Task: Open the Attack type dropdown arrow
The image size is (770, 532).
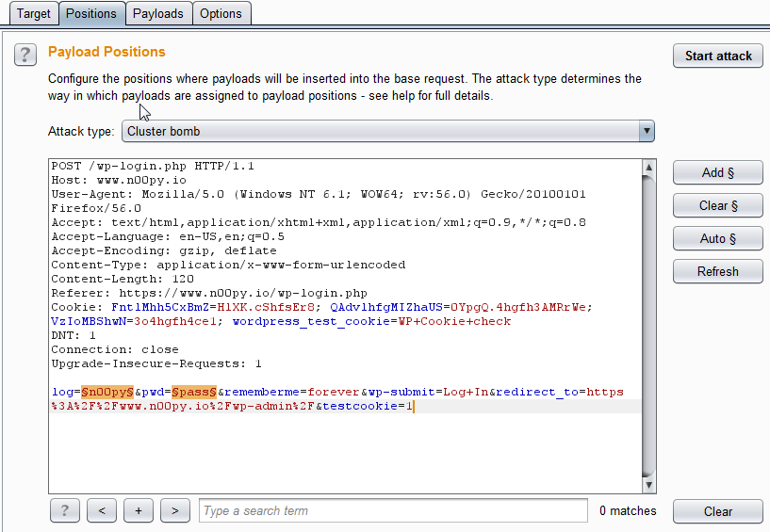Action: point(647,131)
